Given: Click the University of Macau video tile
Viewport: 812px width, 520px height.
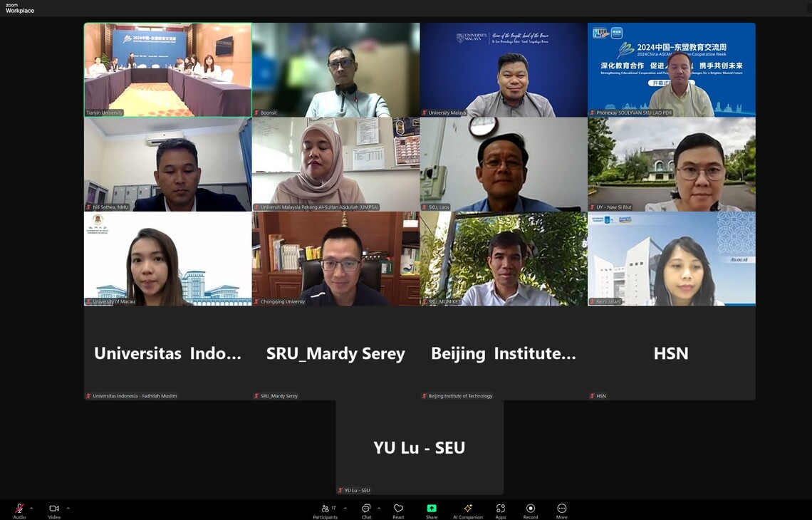Looking at the screenshot, I should pyautogui.click(x=167, y=259).
